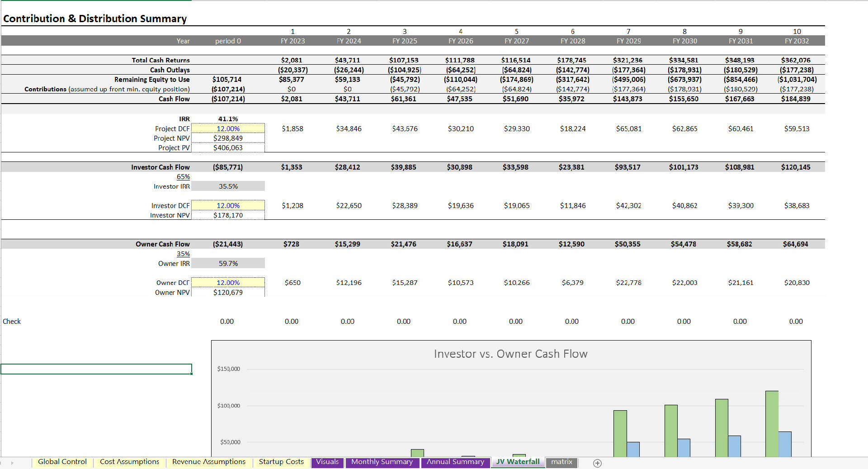
Task: Switch to Cost Assumptions sheet tab
Action: 129,462
